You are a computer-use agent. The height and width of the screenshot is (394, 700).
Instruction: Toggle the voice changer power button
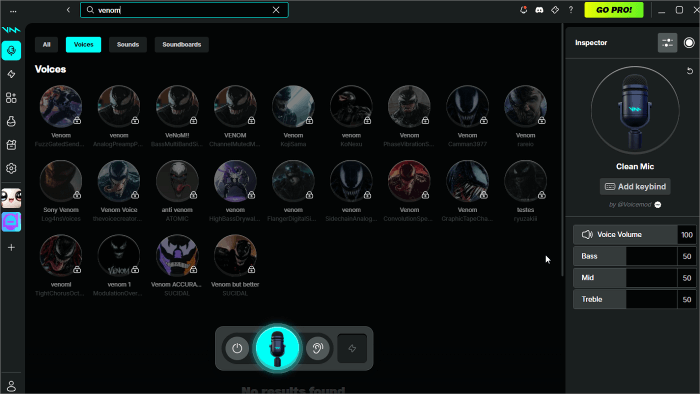(x=237, y=348)
